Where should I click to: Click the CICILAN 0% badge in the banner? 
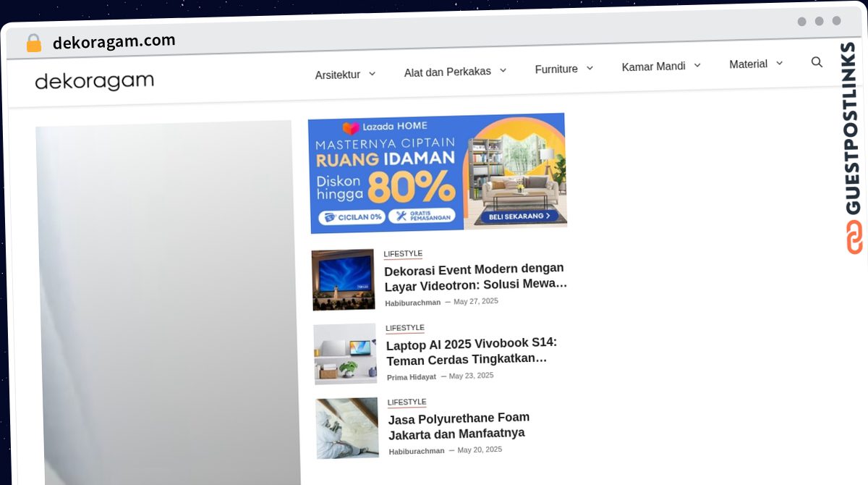pyautogui.click(x=352, y=216)
